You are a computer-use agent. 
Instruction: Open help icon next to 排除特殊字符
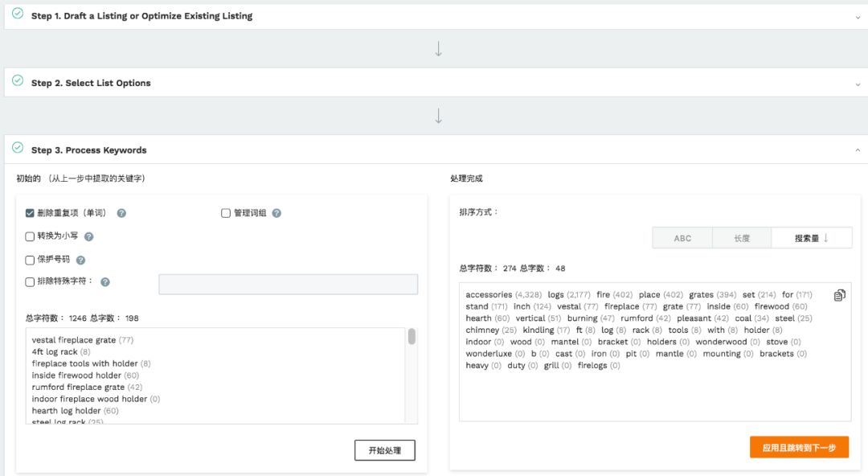[105, 282]
